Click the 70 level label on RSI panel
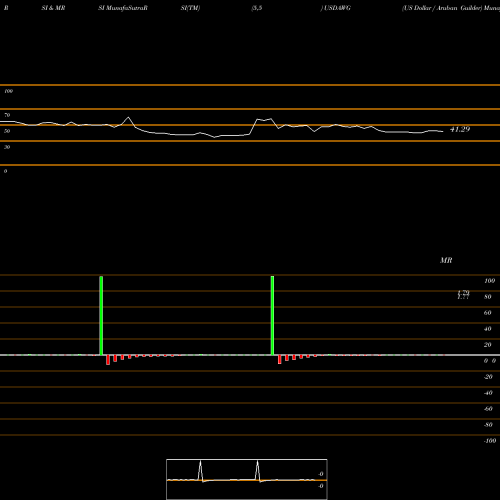This screenshot has width=500, height=500. (7, 115)
